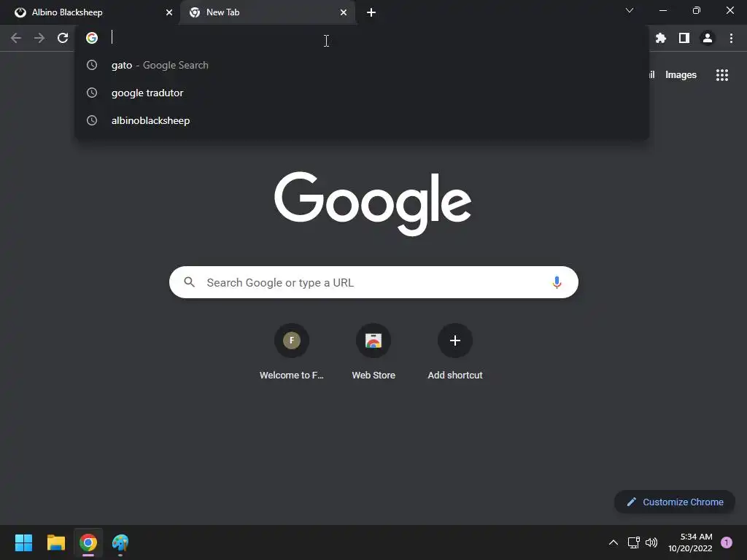This screenshot has width=747, height=560.
Task: Focus the Search Google or type a URL box
Action: pos(373,282)
